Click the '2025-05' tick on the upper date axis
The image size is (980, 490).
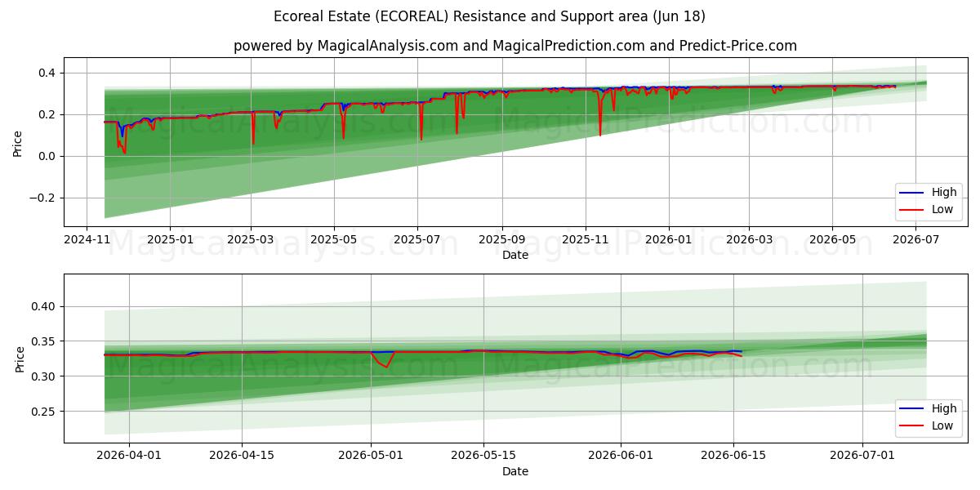[x=334, y=241]
